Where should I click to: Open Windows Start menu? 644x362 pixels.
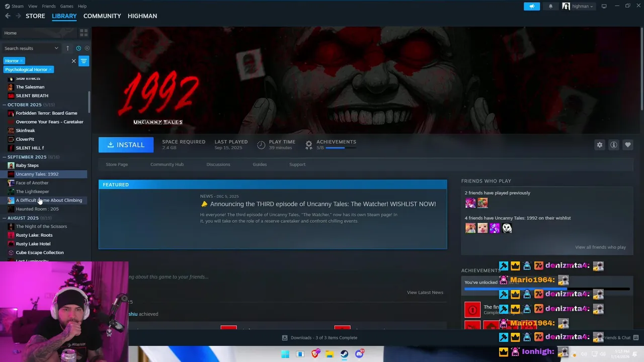285,354
